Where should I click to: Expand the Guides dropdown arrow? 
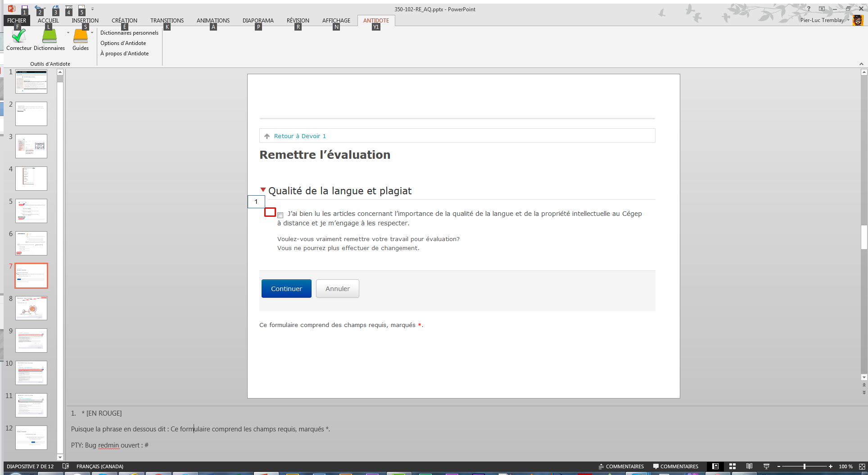[92, 33]
